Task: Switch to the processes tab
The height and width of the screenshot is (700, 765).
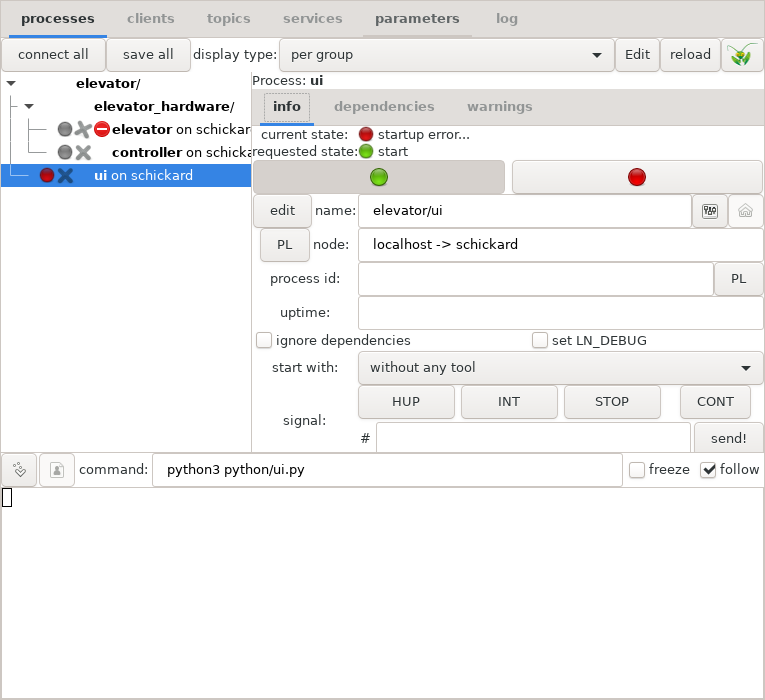Action: (x=58, y=19)
